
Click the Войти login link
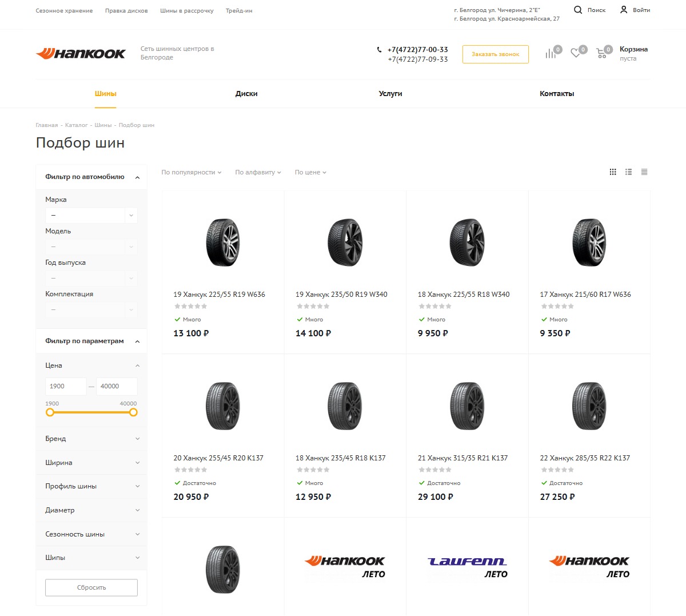pos(641,10)
